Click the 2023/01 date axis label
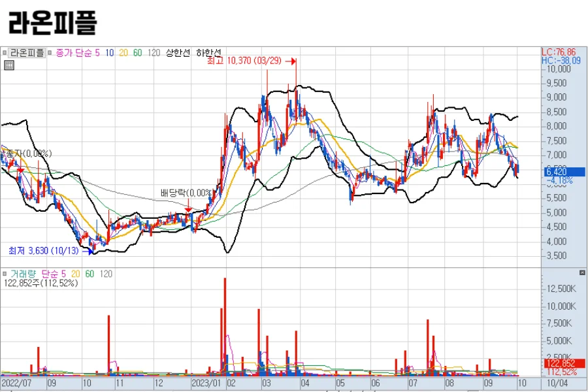The width and height of the screenshot is (588, 392). tap(206, 384)
